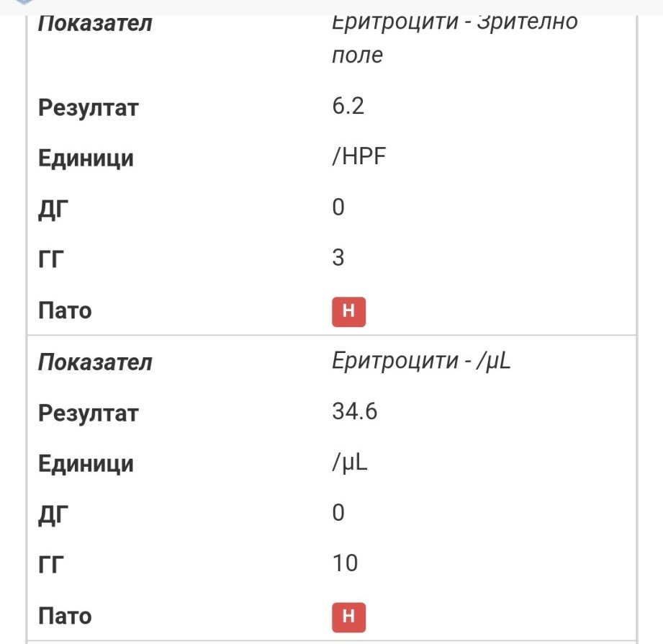The image size is (663, 644).
Task: Click Резултат label next to 6.2
Action: [88, 109]
